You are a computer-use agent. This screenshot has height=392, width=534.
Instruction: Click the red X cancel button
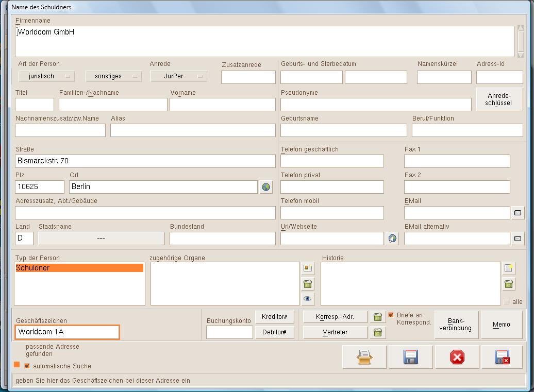click(x=457, y=357)
